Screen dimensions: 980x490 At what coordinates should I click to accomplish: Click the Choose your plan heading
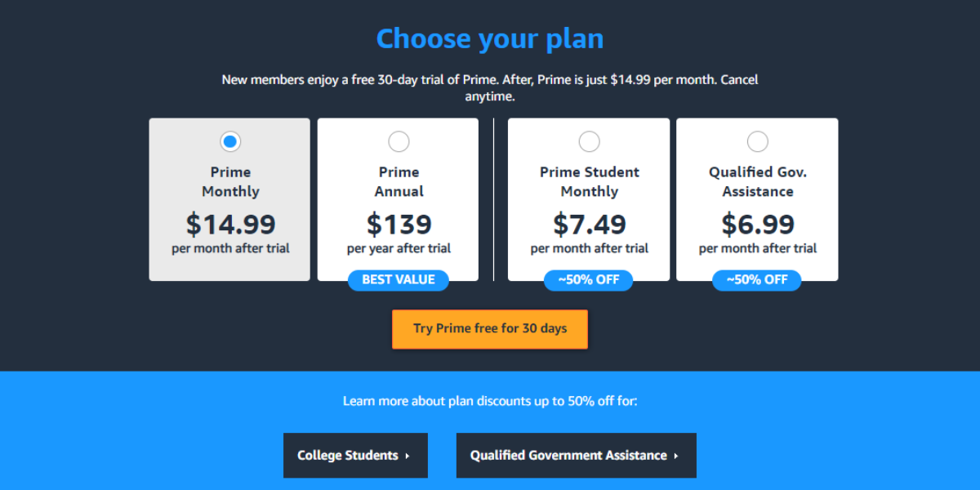(x=489, y=38)
